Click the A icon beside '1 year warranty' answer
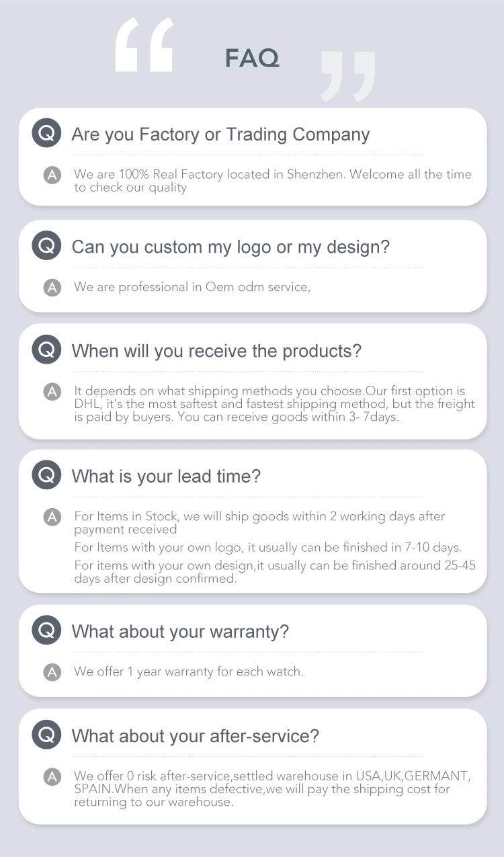The image size is (504, 857). click(52, 671)
